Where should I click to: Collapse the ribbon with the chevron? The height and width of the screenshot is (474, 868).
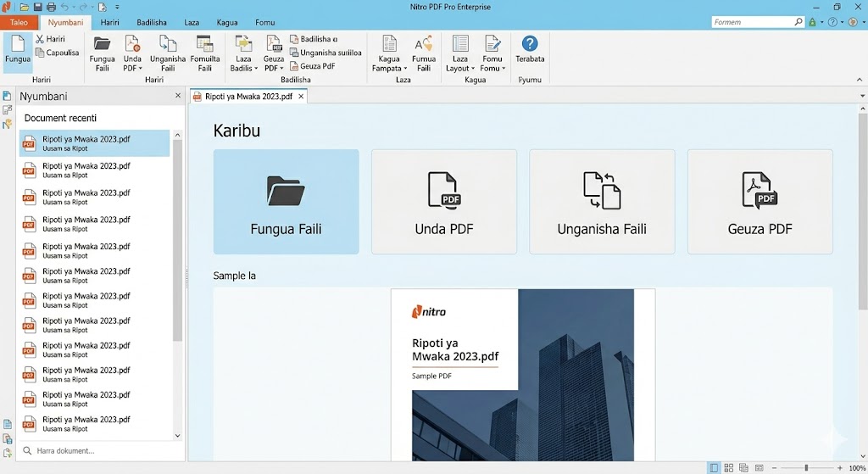coord(860,80)
